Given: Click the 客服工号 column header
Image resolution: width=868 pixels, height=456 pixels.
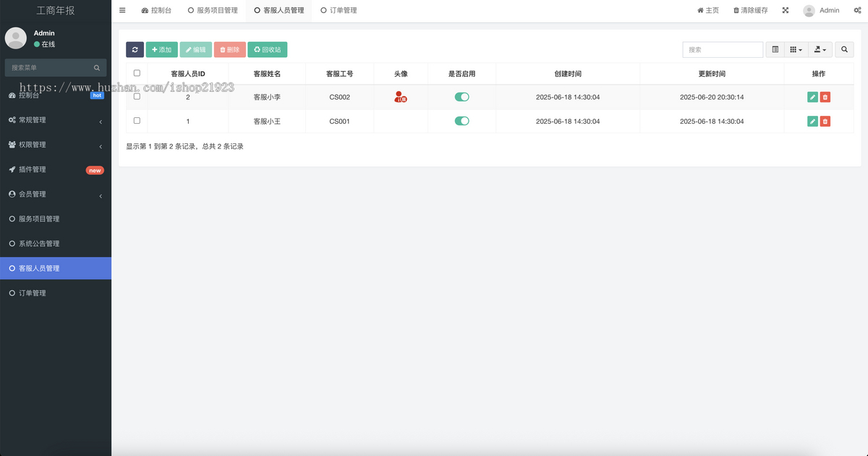Looking at the screenshot, I should 339,74.
